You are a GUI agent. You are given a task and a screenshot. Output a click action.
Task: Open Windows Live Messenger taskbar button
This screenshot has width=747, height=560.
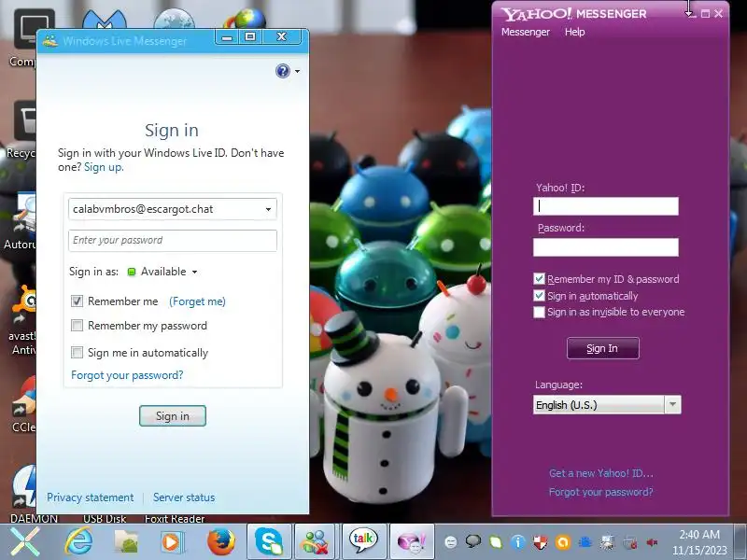[x=316, y=541]
